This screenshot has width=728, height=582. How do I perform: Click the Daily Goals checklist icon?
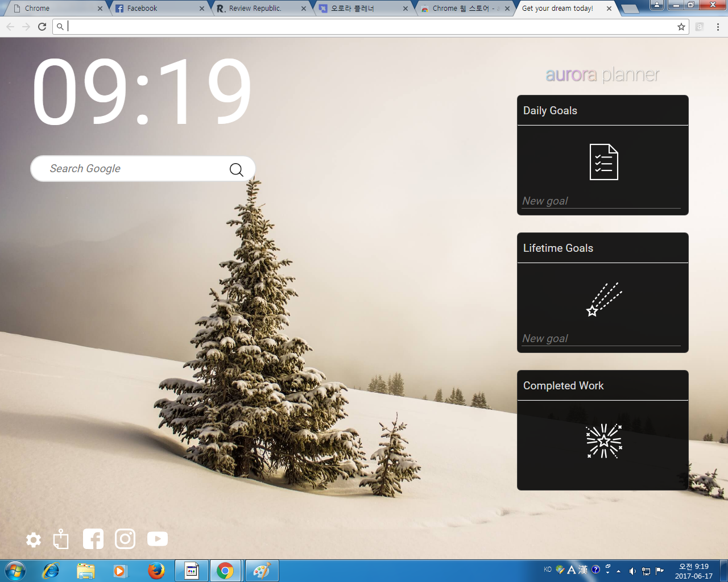tap(603, 162)
